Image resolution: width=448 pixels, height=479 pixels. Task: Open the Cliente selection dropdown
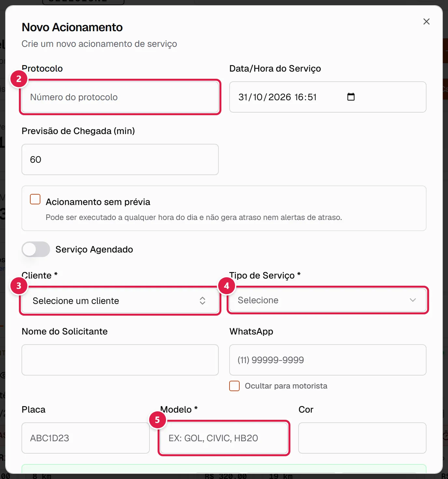(x=120, y=301)
